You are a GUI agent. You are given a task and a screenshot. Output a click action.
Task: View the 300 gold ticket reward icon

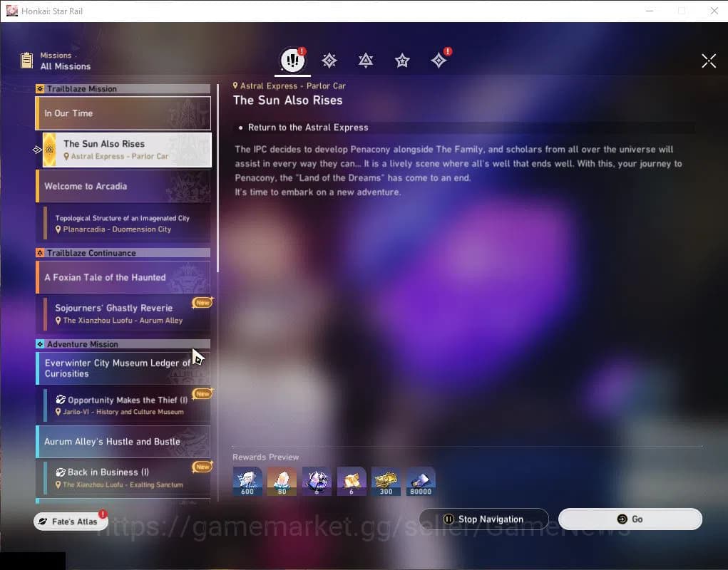tap(386, 481)
